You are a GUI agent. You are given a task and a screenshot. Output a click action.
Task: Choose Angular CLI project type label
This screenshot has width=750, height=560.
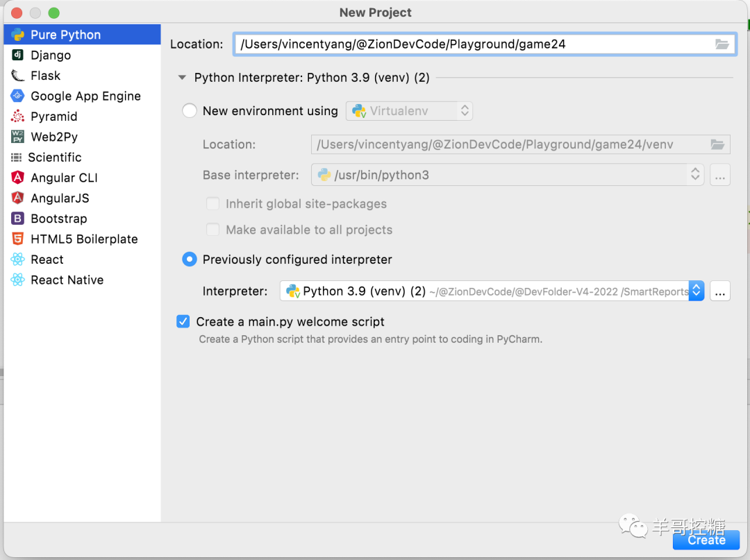click(x=64, y=178)
